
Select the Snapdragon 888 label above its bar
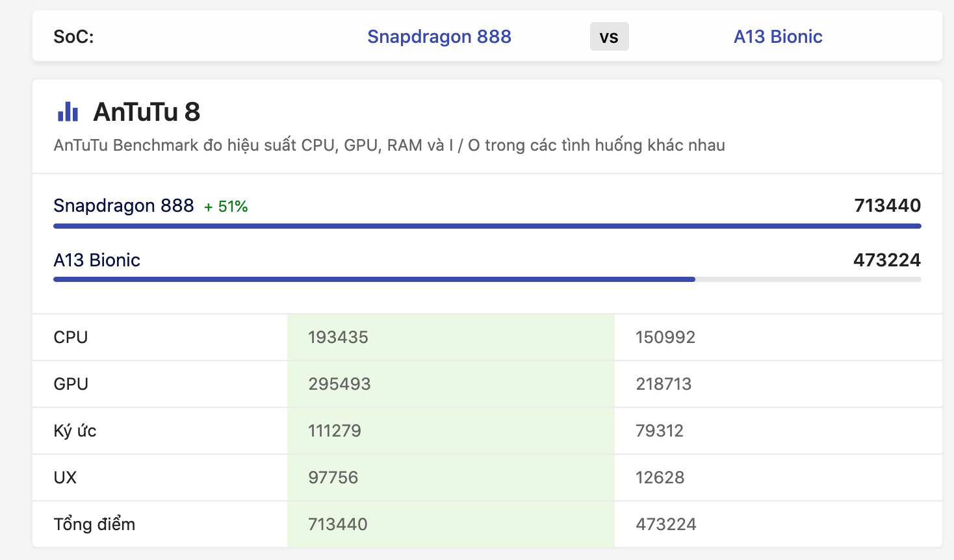(x=123, y=206)
